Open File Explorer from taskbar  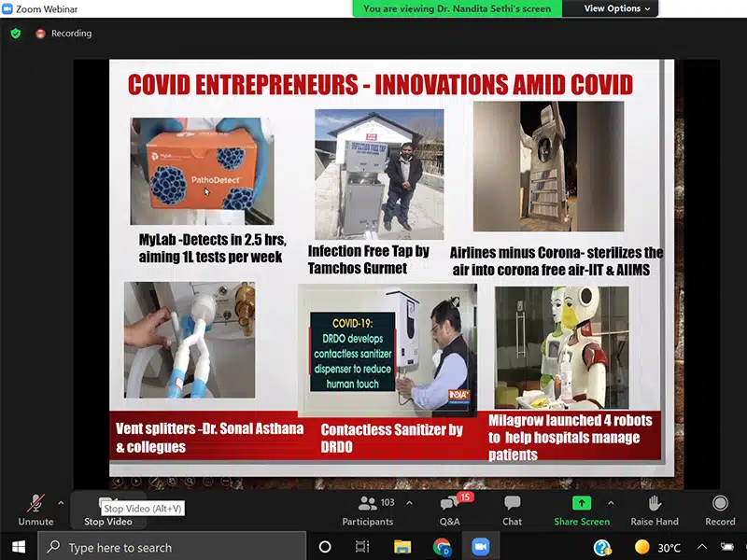click(402, 547)
